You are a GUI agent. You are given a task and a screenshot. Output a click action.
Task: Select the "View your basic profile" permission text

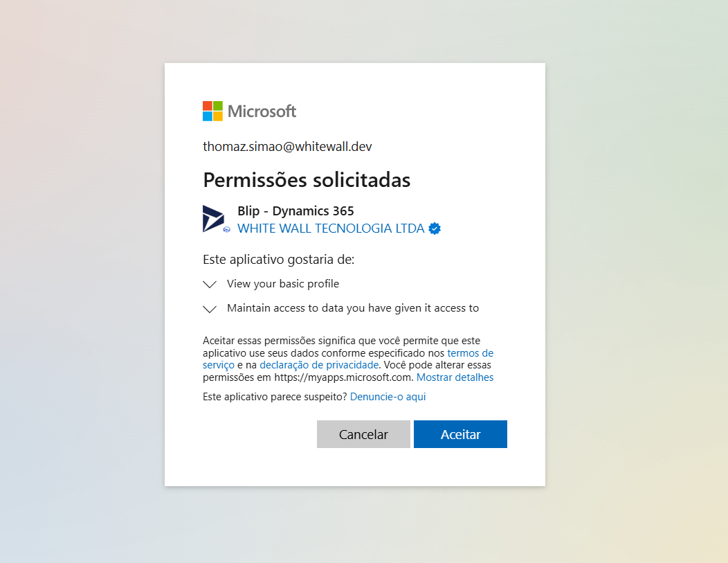point(283,284)
